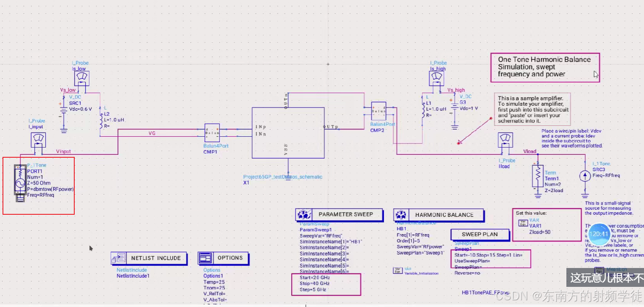644x307 pixels.
Task: Click the Zload=50 variable value
Action: [x=540, y=232]
